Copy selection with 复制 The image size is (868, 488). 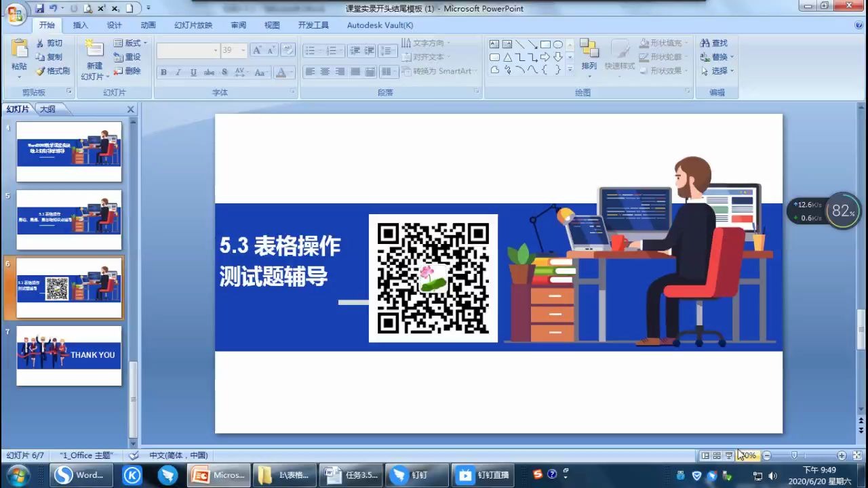click(x=49, y=57)
